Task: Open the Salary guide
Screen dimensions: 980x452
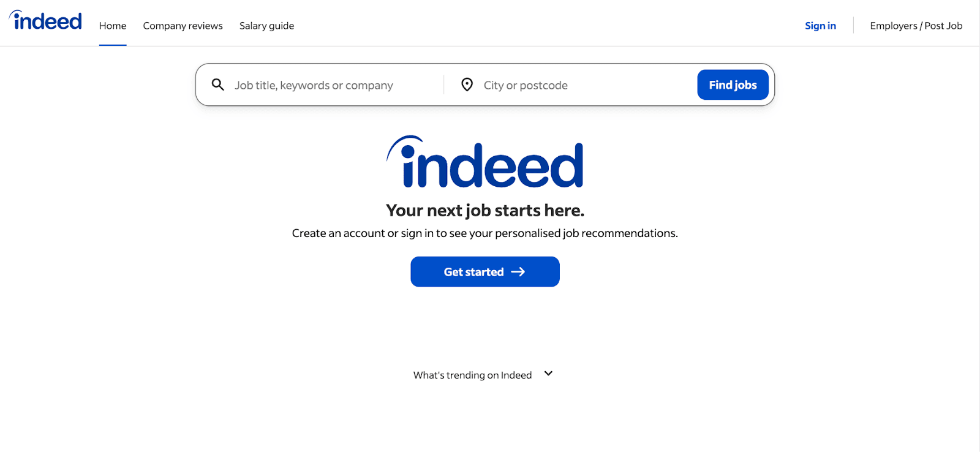Action: [266, 26]
